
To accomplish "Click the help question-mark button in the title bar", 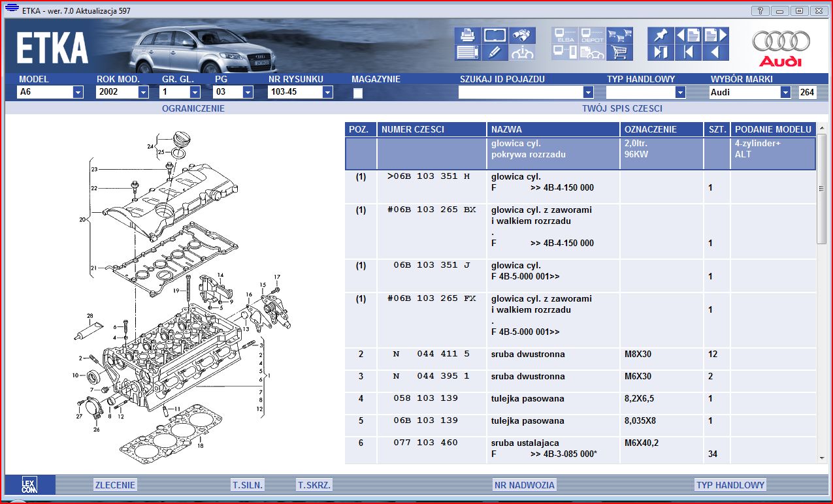I will click(x=760, y=10).
